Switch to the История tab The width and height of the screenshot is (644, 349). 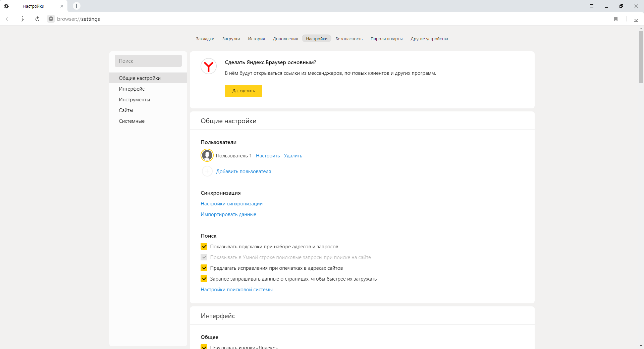[x=256, y=39]
